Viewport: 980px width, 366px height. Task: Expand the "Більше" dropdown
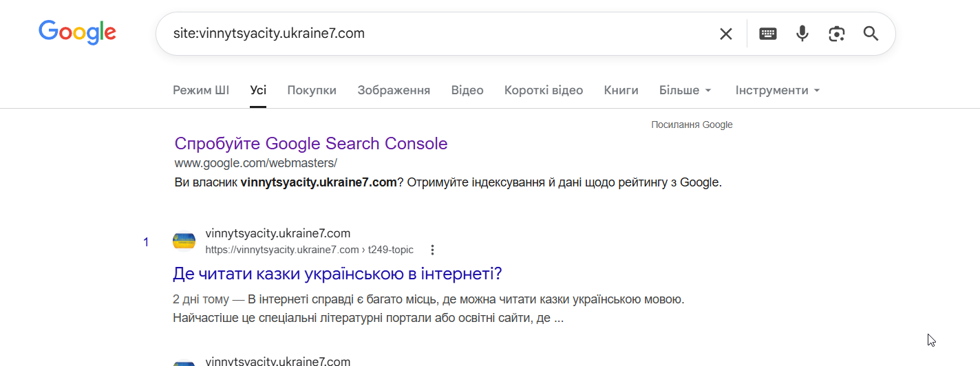[x=685, y=90]
